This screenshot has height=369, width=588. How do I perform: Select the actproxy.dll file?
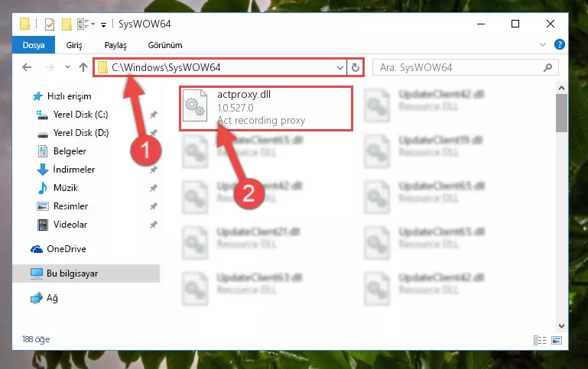tap(266, 108)
